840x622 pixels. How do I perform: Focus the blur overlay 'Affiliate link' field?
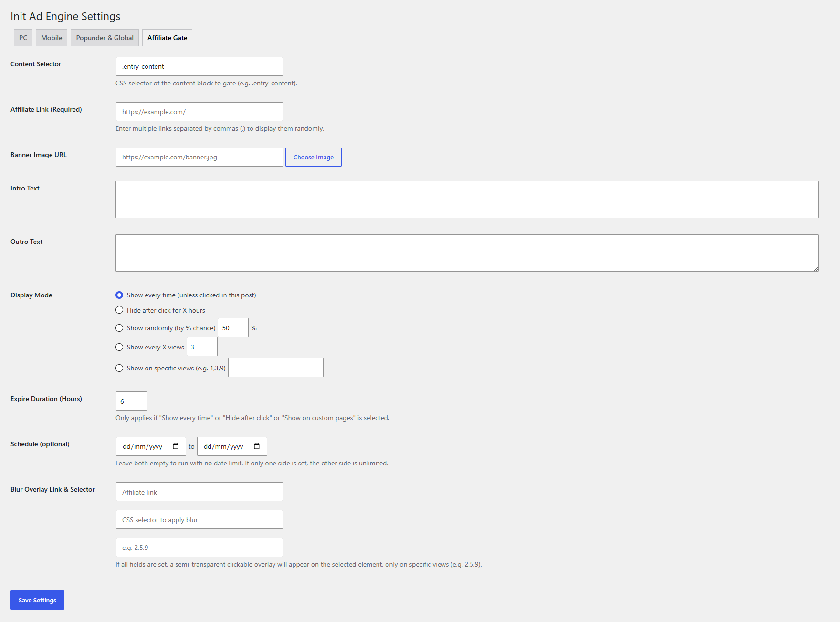coord(199,492)
